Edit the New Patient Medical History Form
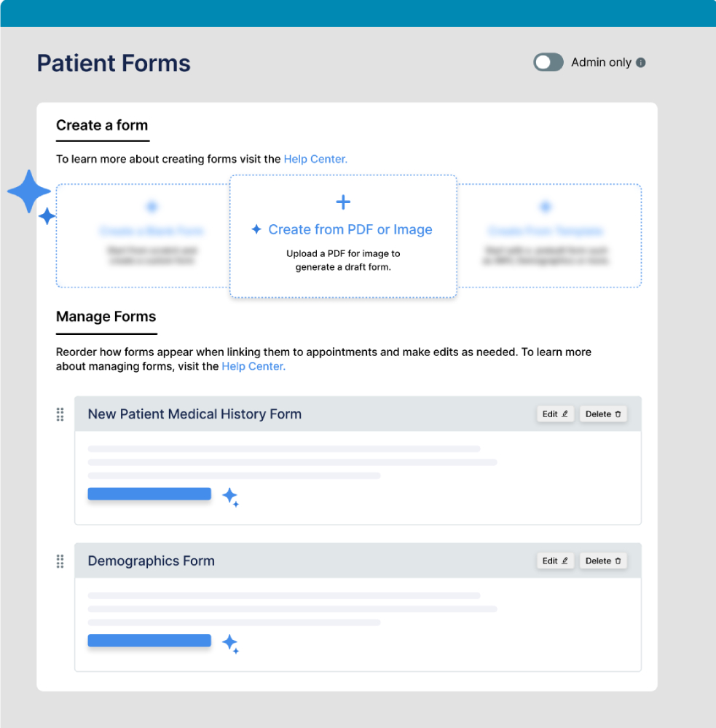716x728 pixels. 555,414
